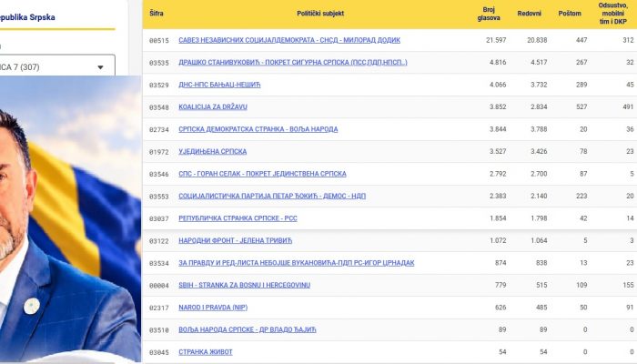Screen dimensions: 637x364
Task: Select vote total 4.816
Action: [x=498, y=63]
